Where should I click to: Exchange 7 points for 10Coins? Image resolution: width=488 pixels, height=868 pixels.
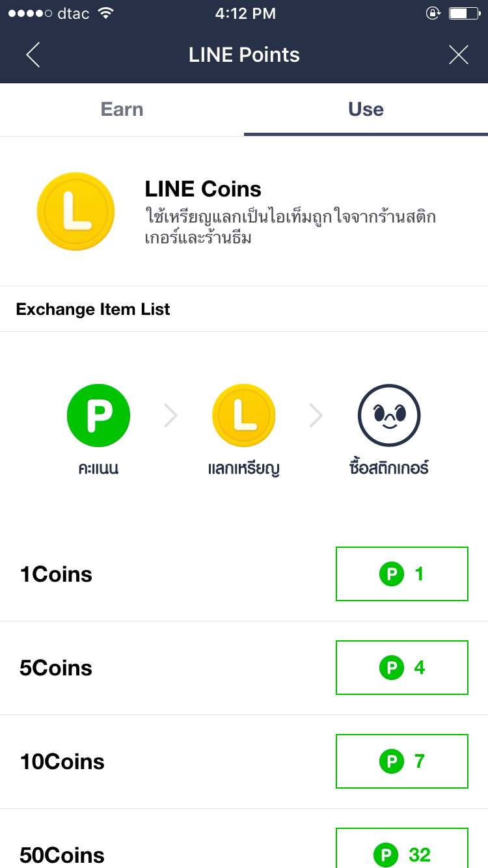click(401, 761)
